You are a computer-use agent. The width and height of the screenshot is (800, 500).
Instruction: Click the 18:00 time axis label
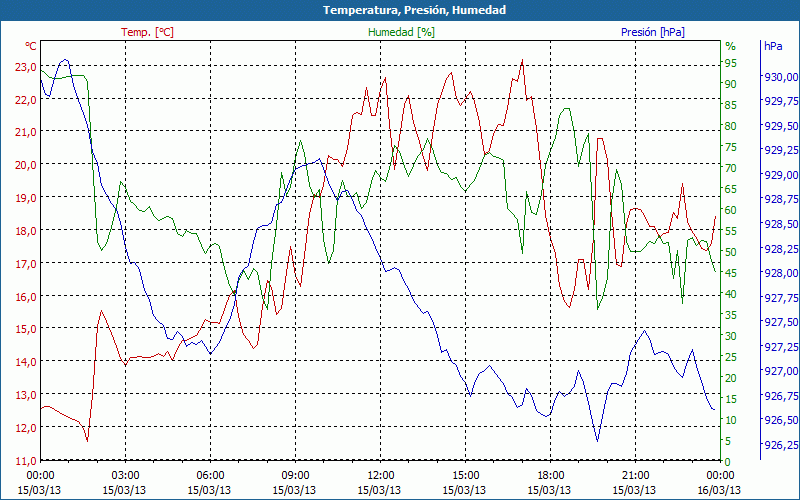[x=550, y=476]
